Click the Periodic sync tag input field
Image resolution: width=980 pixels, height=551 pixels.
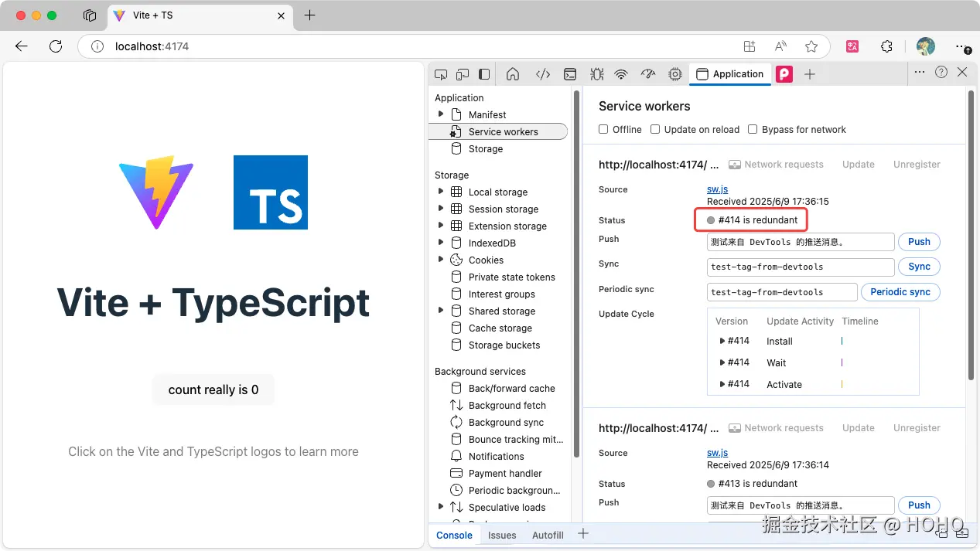click(782, 292)
